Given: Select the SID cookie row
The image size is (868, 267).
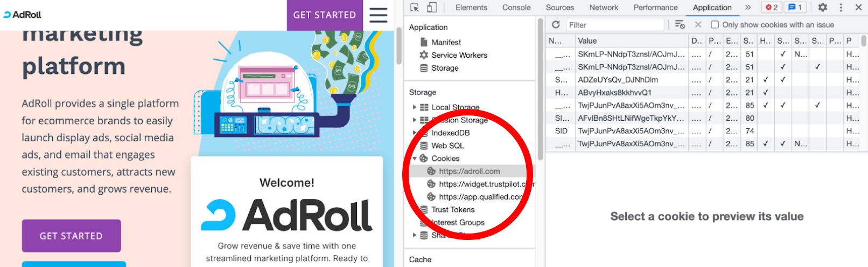Looking at the screenshot, I should pos(702,131).
